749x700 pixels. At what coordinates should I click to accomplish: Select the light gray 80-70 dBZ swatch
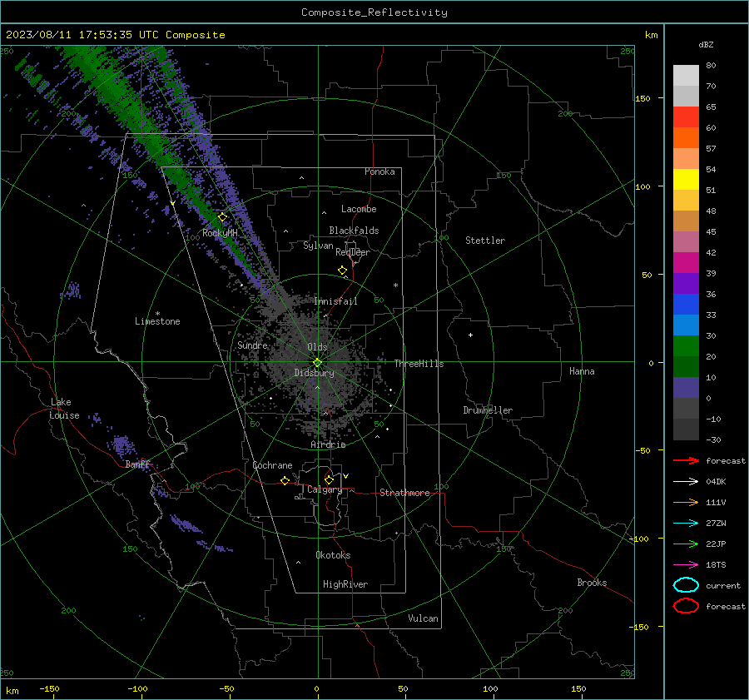pyautogui.click(x=686, y=75)
